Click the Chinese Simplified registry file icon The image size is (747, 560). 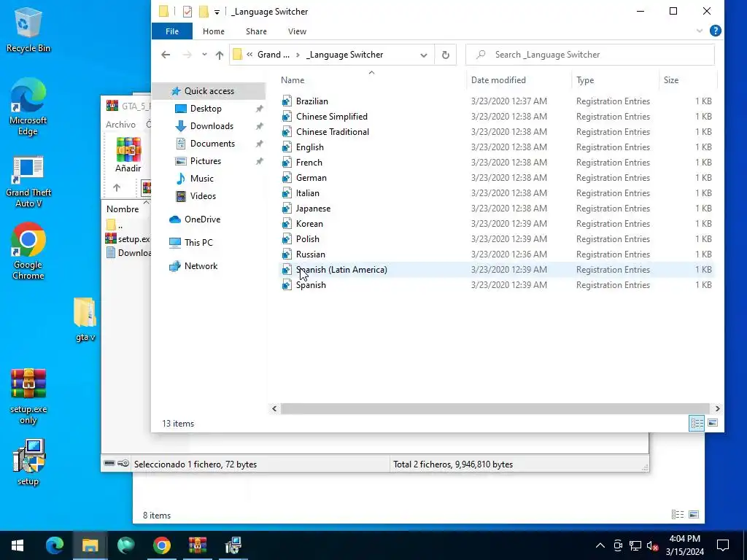286,116
